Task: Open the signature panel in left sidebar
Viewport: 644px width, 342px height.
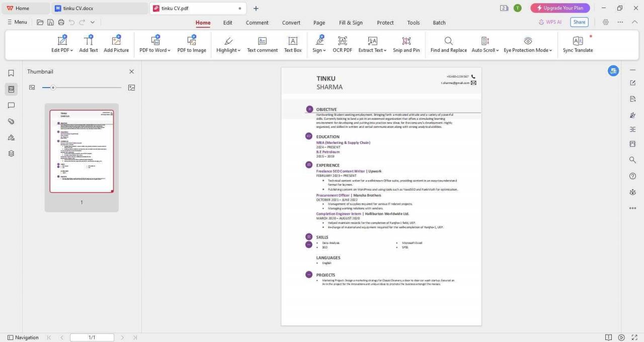Action: click(x=11, y=137)
